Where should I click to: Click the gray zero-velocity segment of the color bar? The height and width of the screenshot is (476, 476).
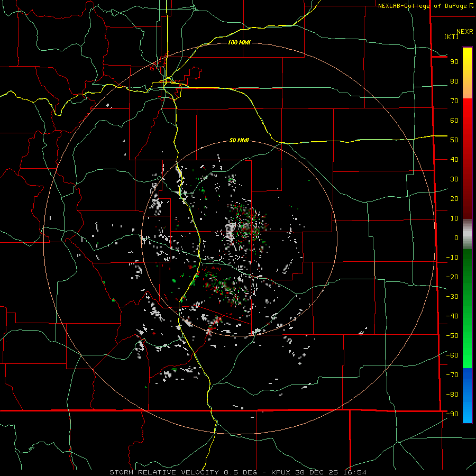(467, 234)
